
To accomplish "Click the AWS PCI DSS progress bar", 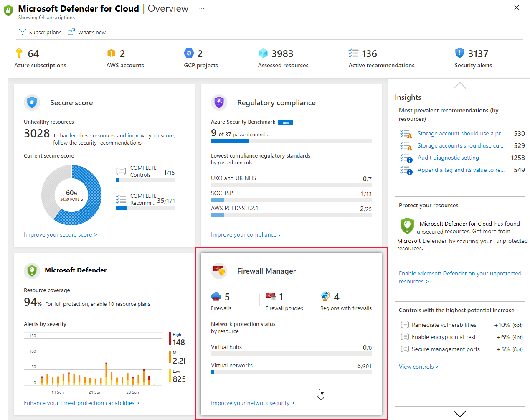I will 291,214.
